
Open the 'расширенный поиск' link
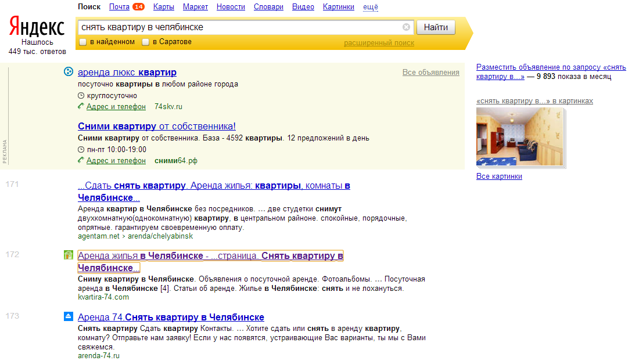tap(379, 43)
